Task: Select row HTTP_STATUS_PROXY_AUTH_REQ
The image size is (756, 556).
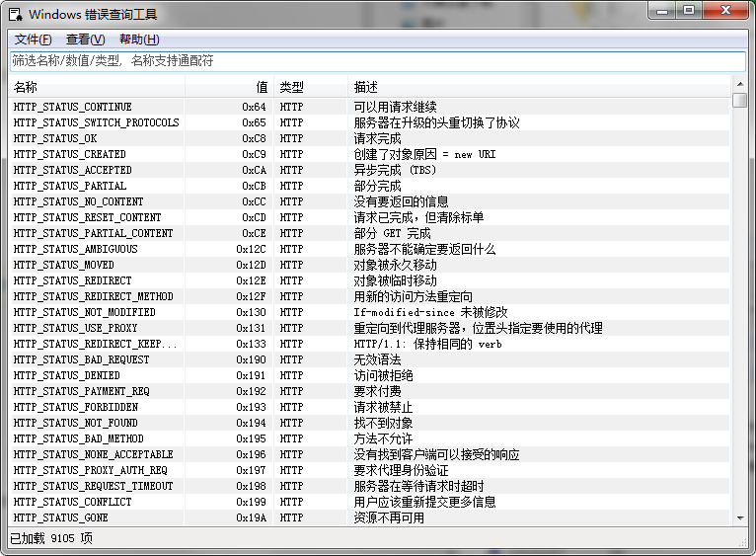Action: point(369,470)
